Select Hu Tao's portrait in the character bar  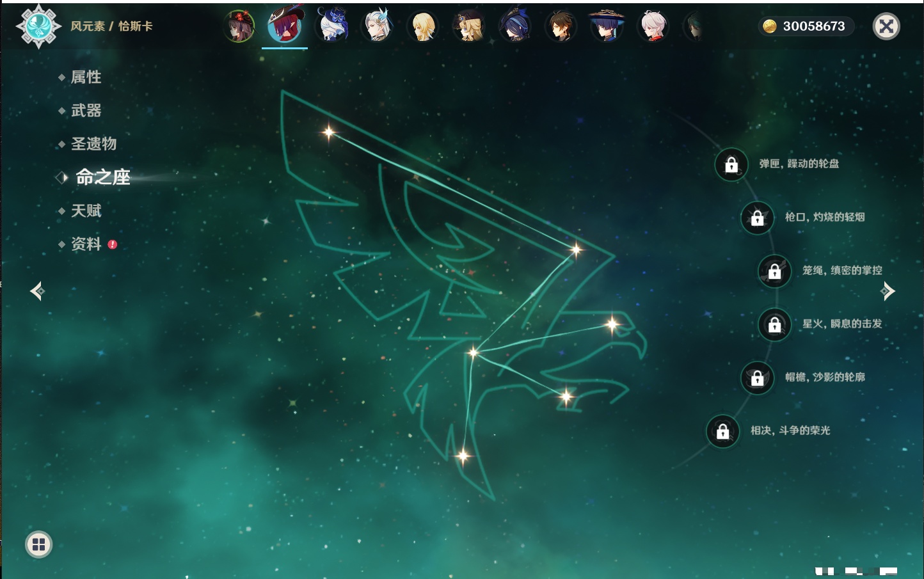click(239, 26)
